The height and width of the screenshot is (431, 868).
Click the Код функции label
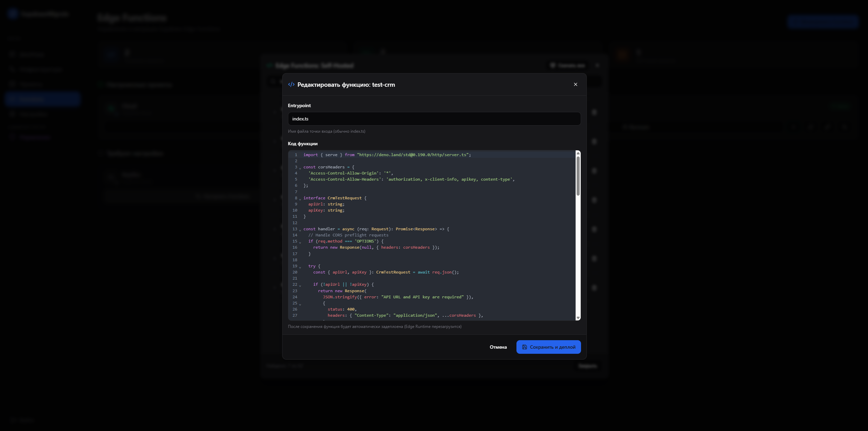click(x=303, y=144)
